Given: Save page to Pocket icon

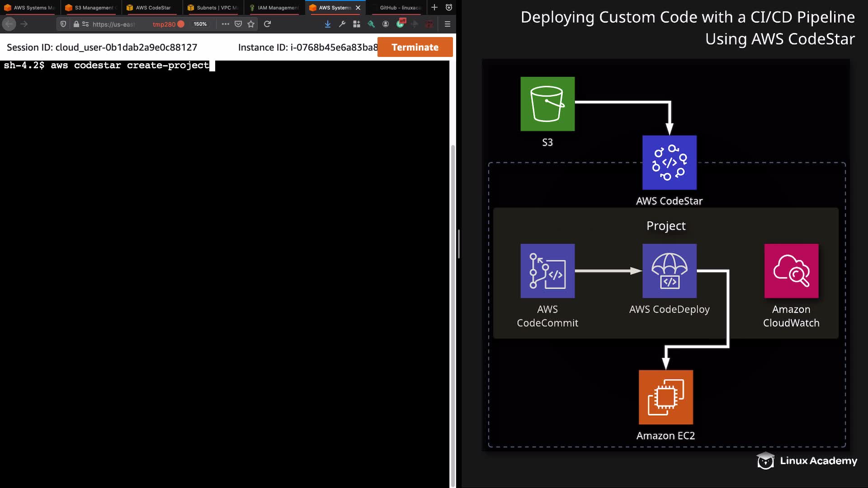Looking at the screenshot, I should [238, 24].
